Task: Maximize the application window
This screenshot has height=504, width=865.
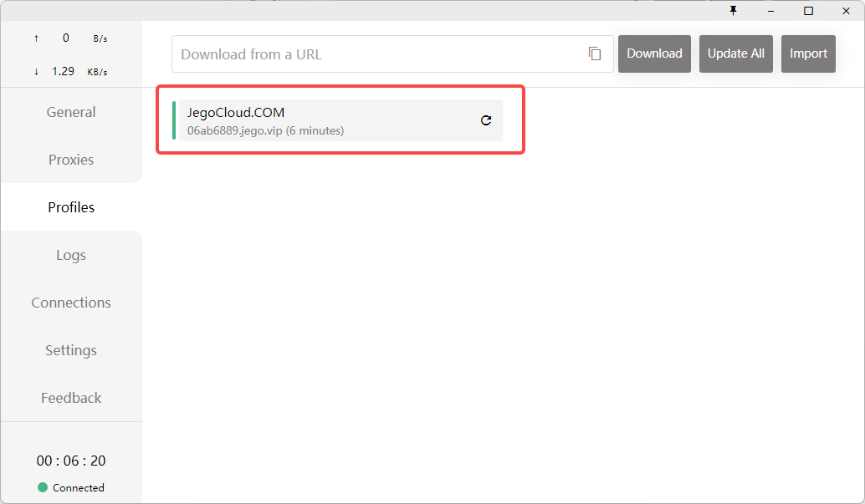Action: pos(808,11)
